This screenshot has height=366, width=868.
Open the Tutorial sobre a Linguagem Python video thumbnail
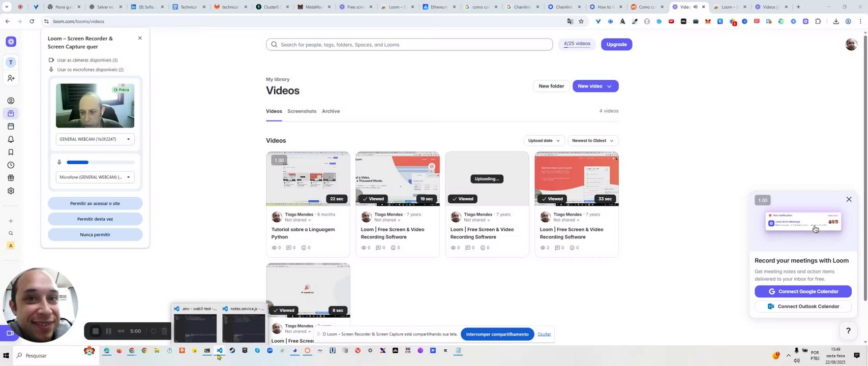[308, 179]
